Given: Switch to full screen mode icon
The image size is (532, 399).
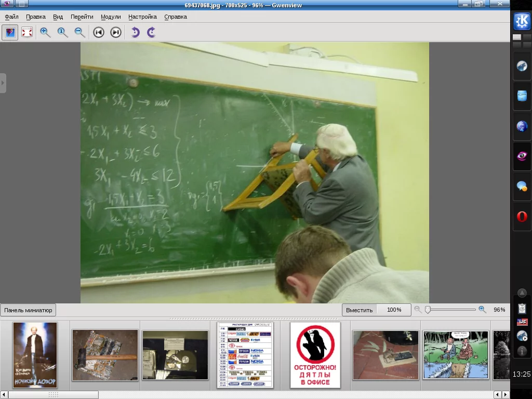Looking at the screenshot, I should (x=27, y=32).
